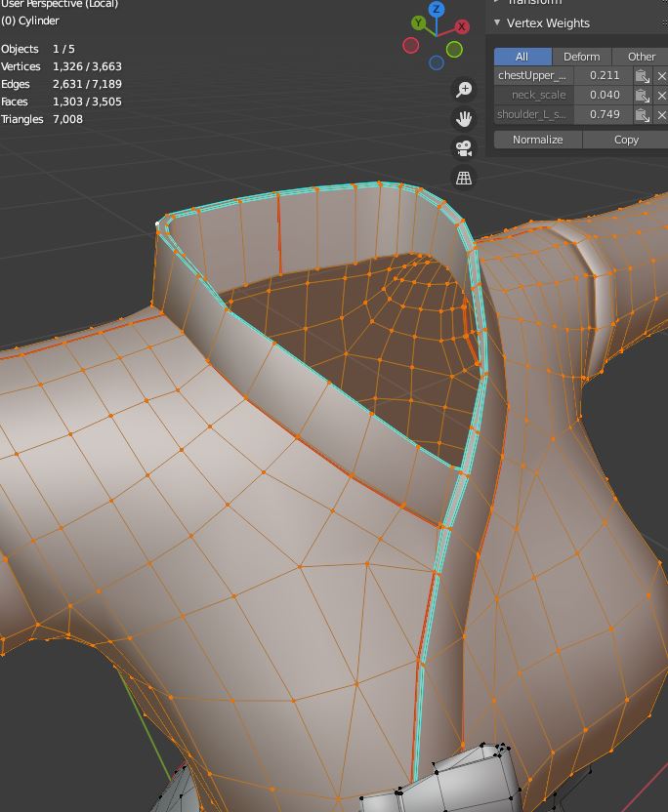
Task: Switch perspective/orthographic with the grid icon
Action: click(x=464, y=178)
